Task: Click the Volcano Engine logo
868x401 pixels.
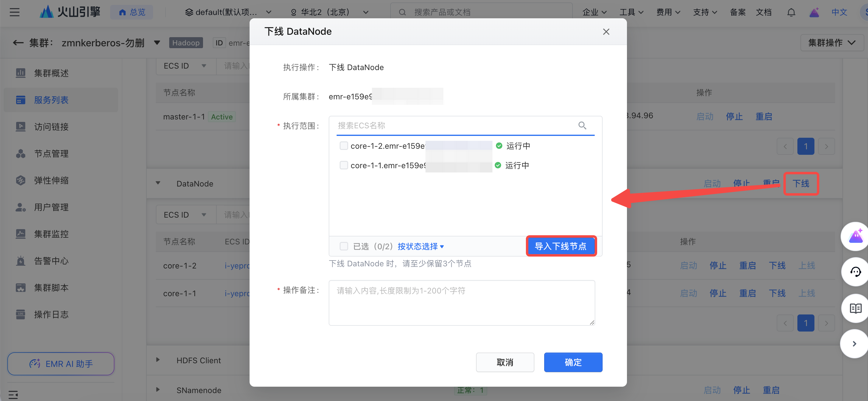Action: 70,12
